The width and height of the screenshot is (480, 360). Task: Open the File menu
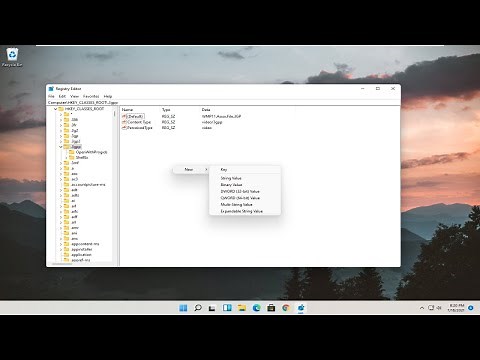(x=51, y=96)
